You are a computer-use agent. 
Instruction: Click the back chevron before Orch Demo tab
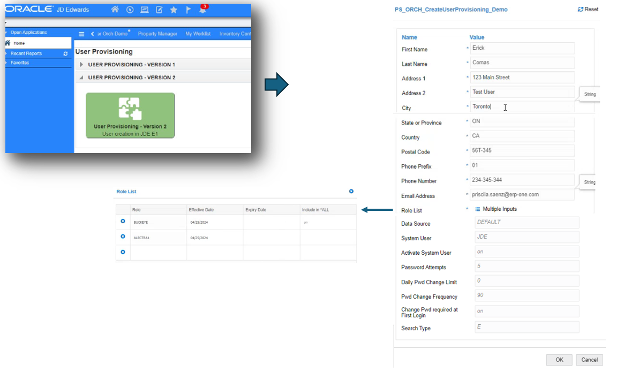click(x=92, y=34)
